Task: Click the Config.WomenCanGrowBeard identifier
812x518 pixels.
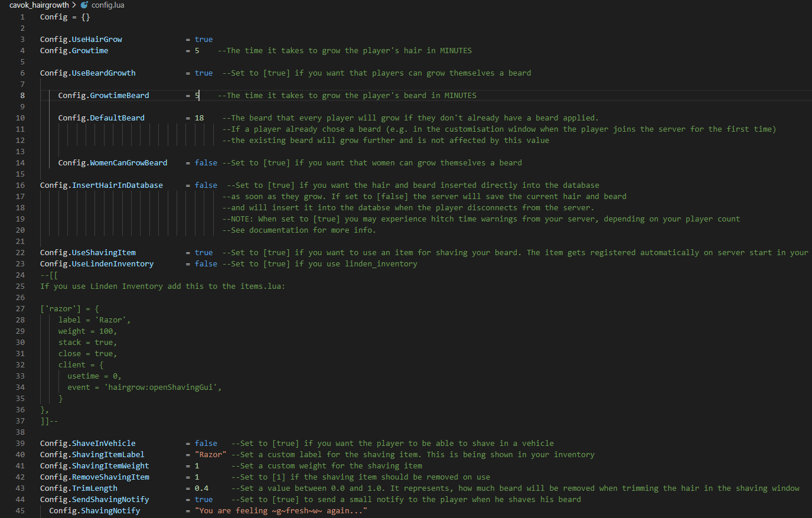Action: coord(113,162)
